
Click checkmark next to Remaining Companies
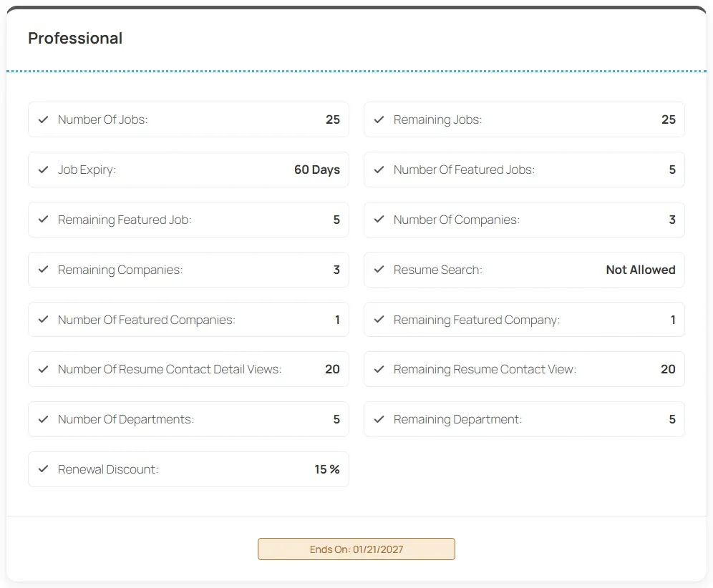click(43, 270)
